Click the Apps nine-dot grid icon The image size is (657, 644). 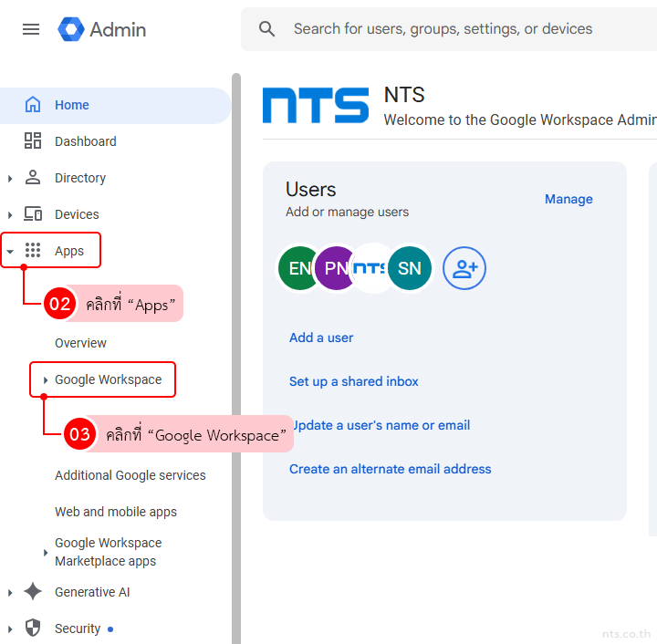pos(33,251)
